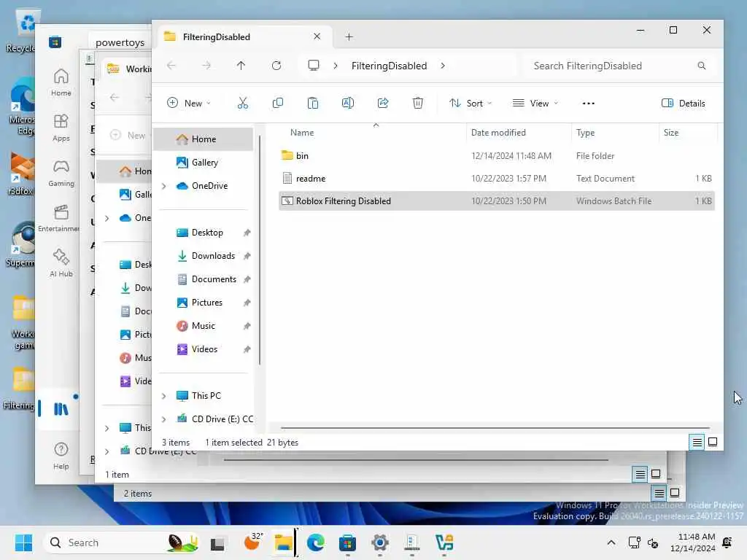
Task: Open Videos quick access folder
Action: 204,349
